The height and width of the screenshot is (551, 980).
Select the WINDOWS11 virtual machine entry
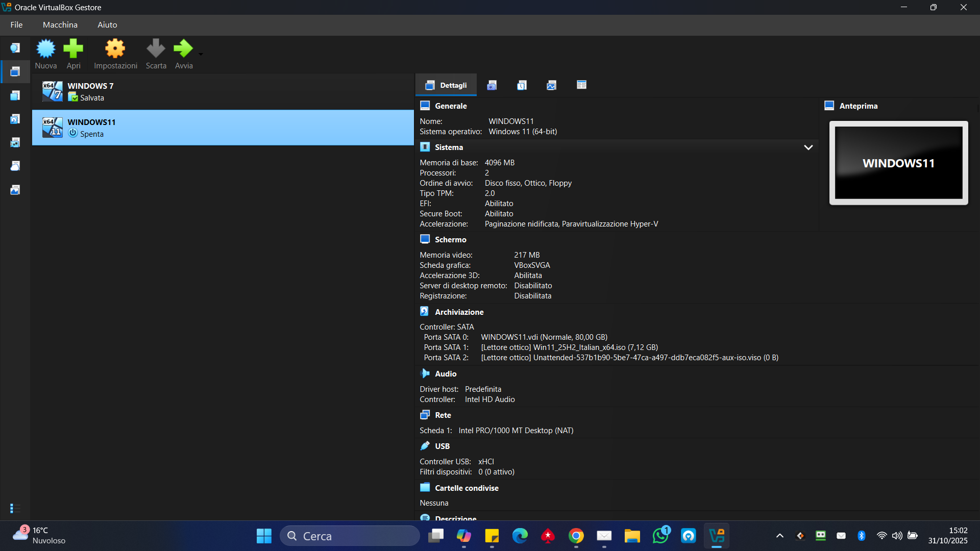click(223, 128)
